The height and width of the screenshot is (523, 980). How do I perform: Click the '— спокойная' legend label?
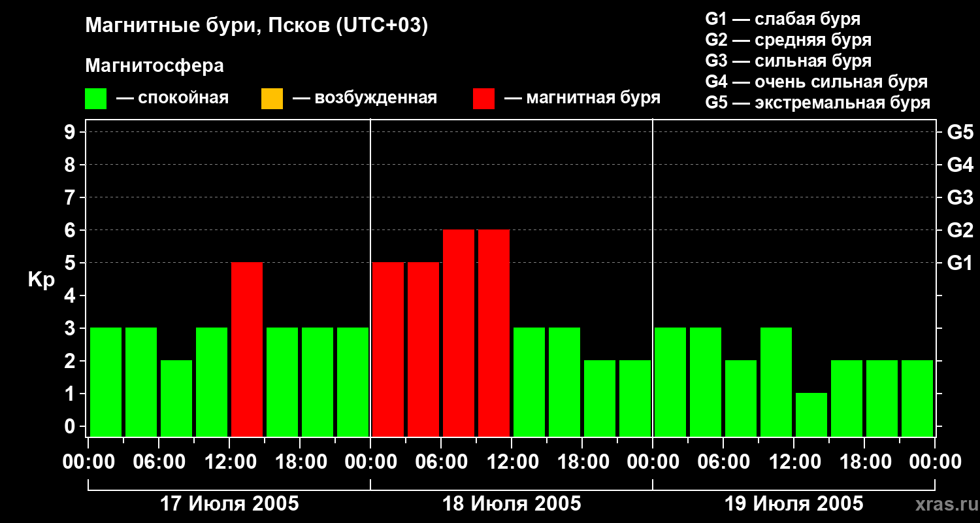tap(172, 98)
